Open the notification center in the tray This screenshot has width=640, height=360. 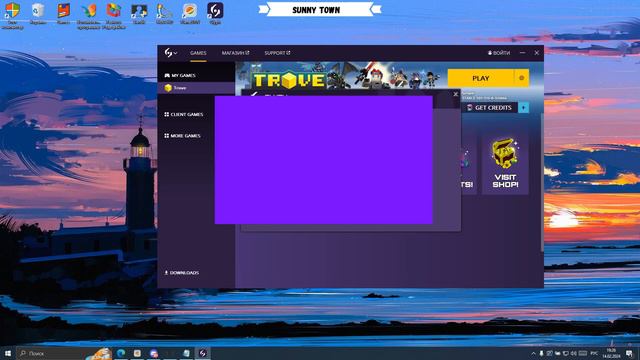[629, 353]
